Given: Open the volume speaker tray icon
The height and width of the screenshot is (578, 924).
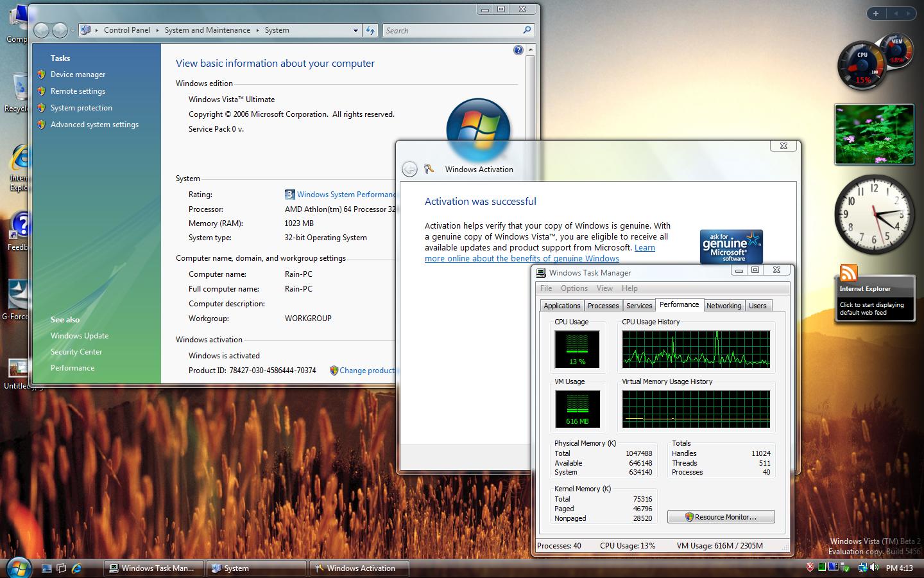Looking at the screenshot, I should pyautogui.click(x=875, y=567).
